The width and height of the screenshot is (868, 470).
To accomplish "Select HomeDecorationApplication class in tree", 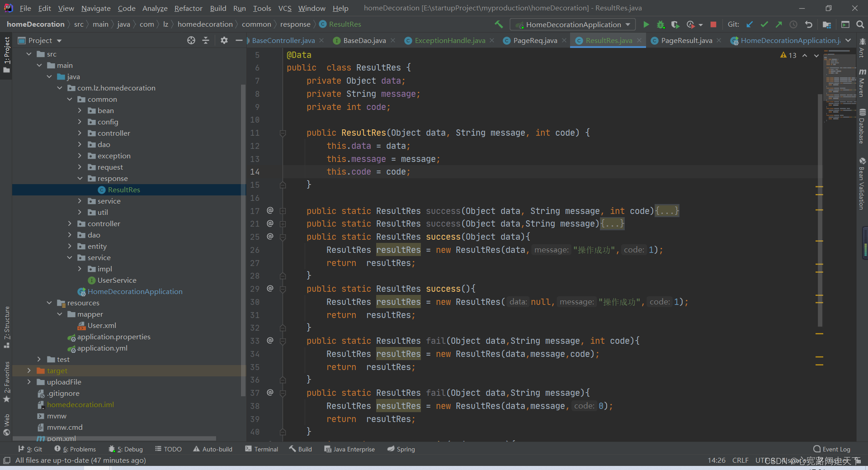I will pyautogui.click(x=135, y=291).
